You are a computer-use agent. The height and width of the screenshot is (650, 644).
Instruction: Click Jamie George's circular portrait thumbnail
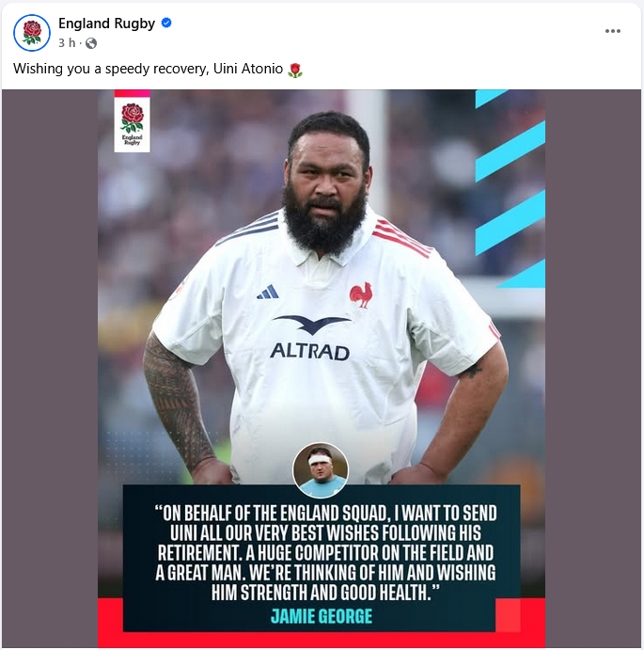pyautogui.click(x=321, y=470)
